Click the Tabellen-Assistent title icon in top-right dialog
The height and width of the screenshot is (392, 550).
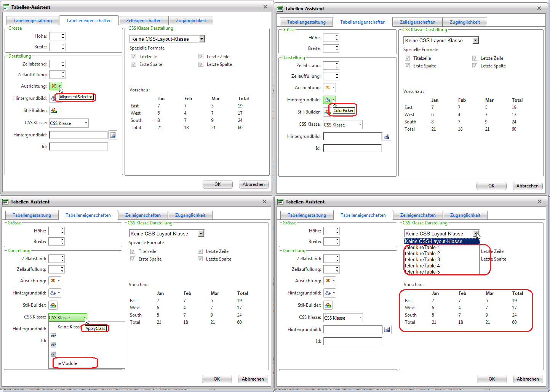pos(280,9)
